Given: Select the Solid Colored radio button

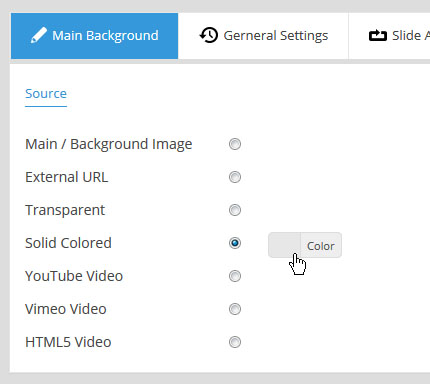Looking at the screenshot, I should (x=235, y=243).
